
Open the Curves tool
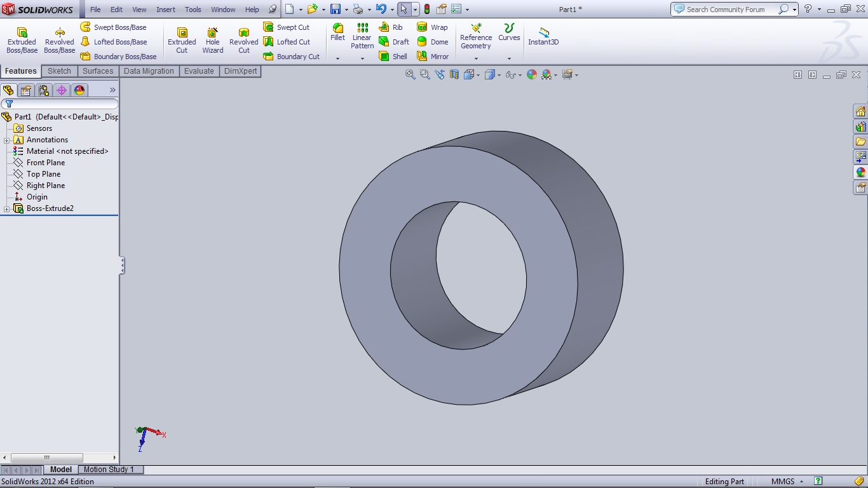click(x=509, y=32)
